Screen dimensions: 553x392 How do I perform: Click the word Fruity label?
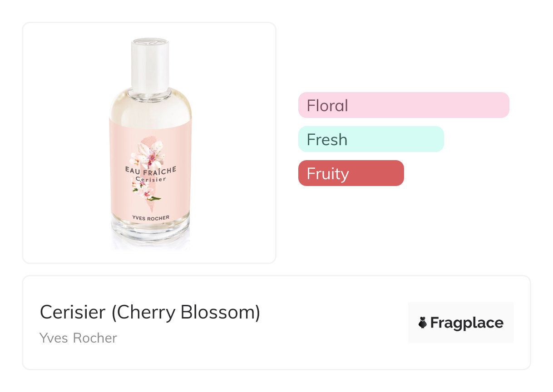pyautogui.click(x=327, y=174)
